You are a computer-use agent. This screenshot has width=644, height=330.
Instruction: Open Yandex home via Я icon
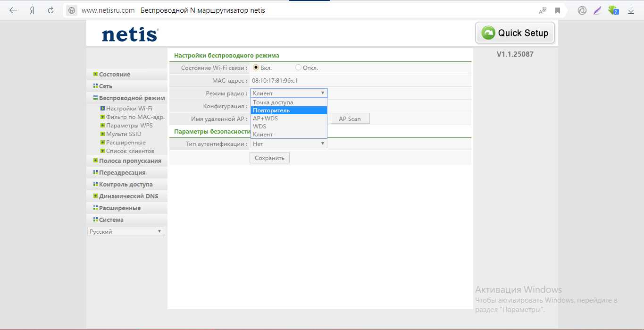[32, 10]
